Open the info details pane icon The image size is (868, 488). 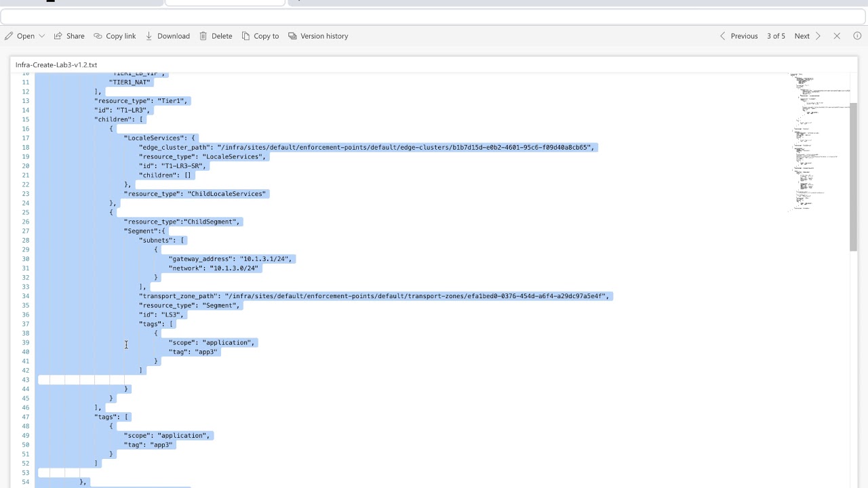point(857,36)
